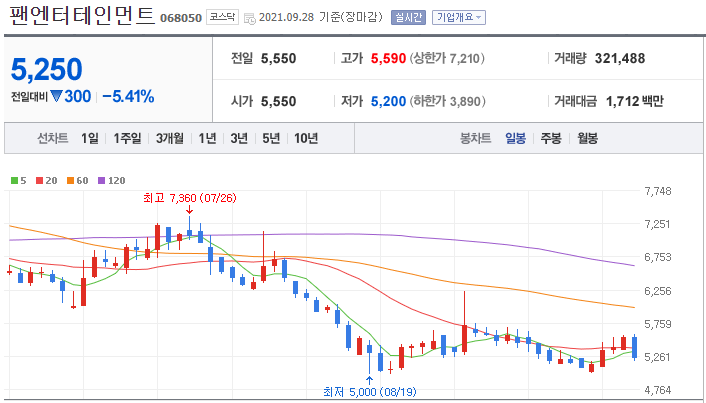Select the 1주일 line chart period
Image resolution: width=706 pixels, height=403 pixels.
(127, 138)
